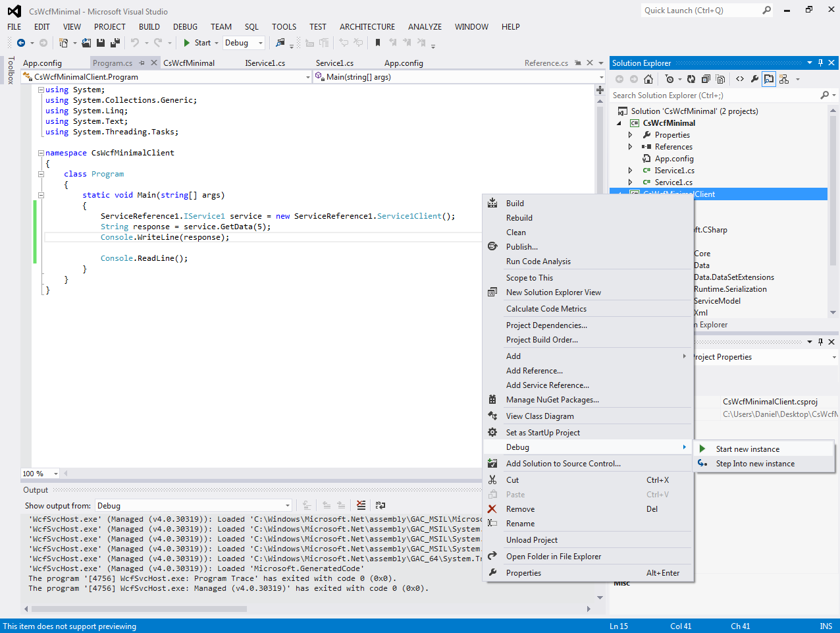Click Collapse All in Solution Explorer
Image resolution: width=840 pixels, height=633 pixels.
(x=706, y=79)
